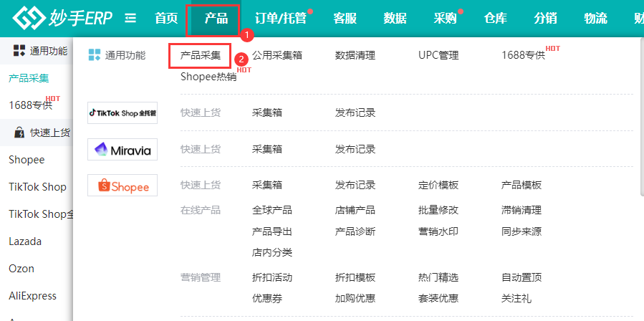Screen dimensions: 644x321
Task: Click the 通用功能 grid icon in sidebar
Action: (19, 50)
